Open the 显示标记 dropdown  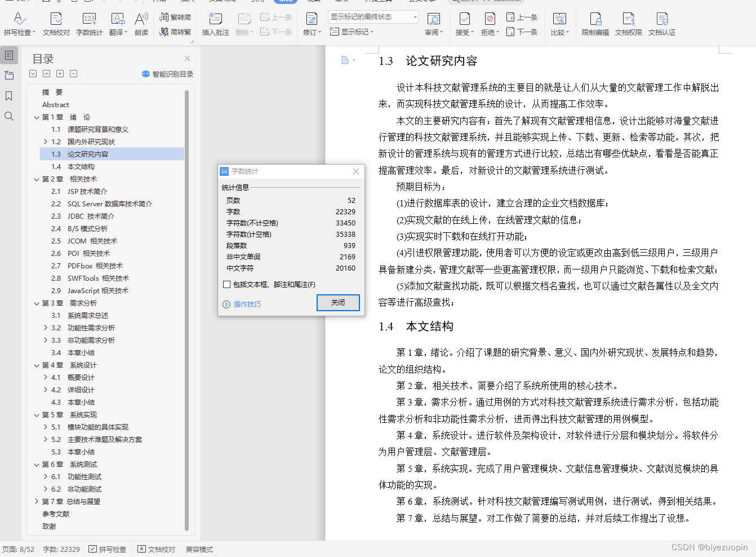[352, 32]
